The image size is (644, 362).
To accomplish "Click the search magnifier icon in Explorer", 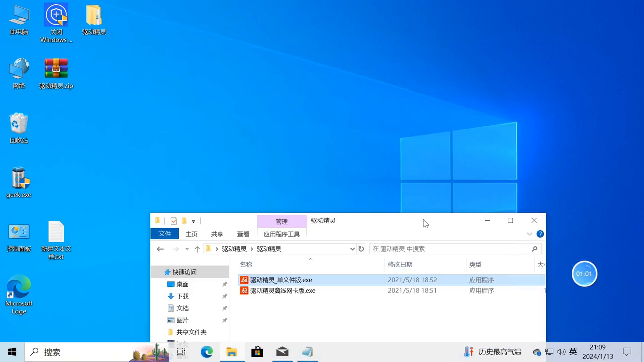I will coord(534,249).
